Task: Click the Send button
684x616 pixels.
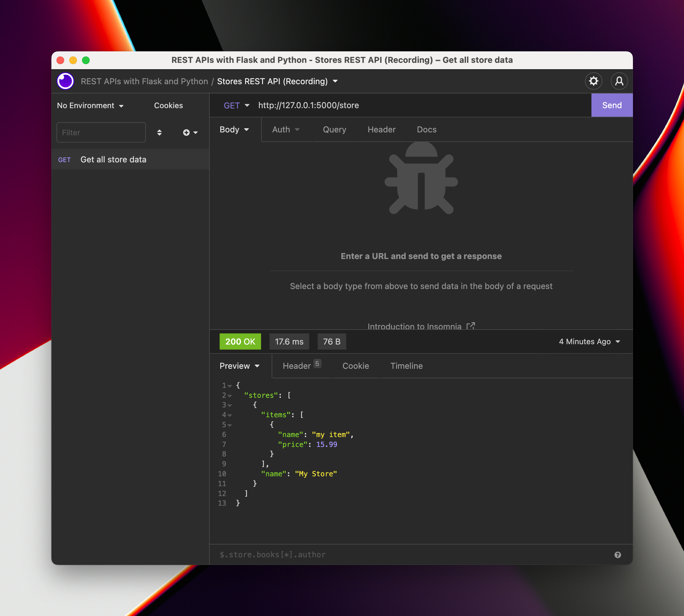Action: pos(612,105)
